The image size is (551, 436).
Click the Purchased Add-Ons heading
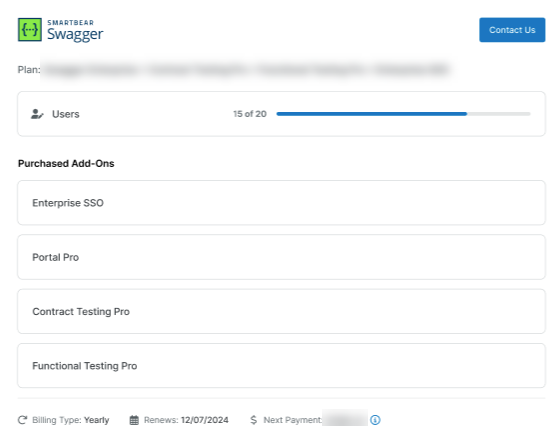point(66,163)
